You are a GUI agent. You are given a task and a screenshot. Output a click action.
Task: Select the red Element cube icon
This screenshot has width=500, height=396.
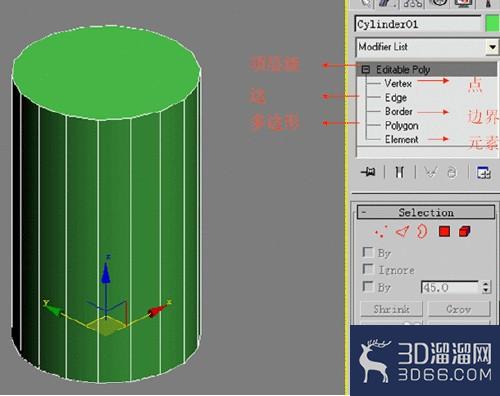click(x=464, y=231)
